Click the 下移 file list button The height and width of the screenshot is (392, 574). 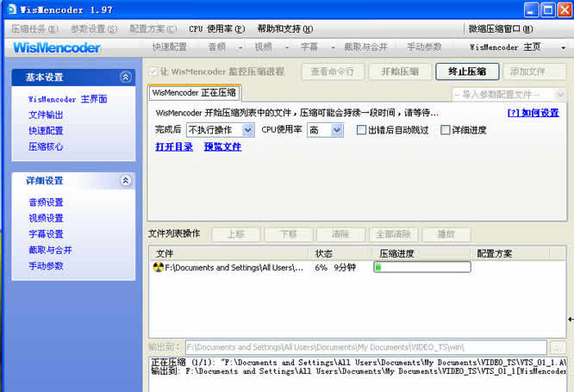[289, 234]
